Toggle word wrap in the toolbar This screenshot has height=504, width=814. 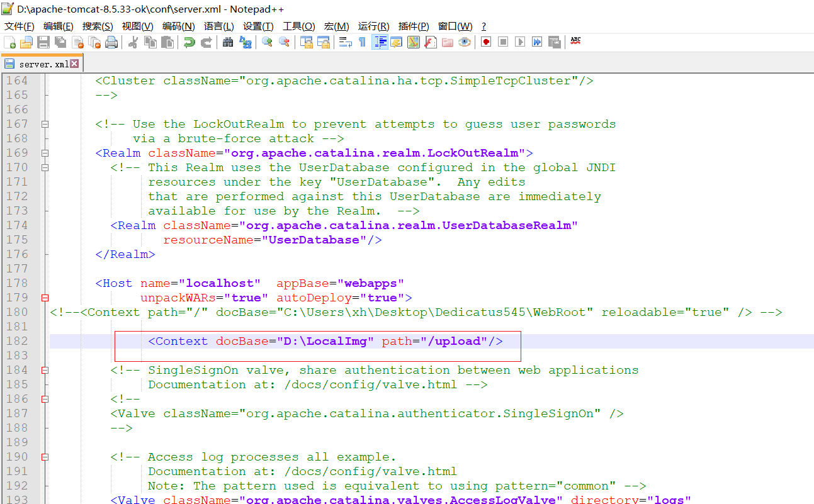click(x=345, y=42)
